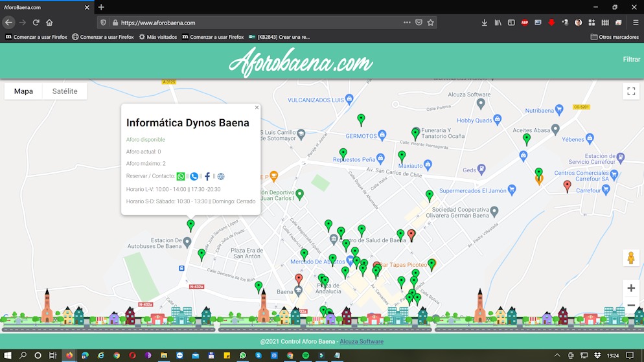This screenshot has width=644, height=362.
Task: Open the Windows Start menu
Action: 7,356
